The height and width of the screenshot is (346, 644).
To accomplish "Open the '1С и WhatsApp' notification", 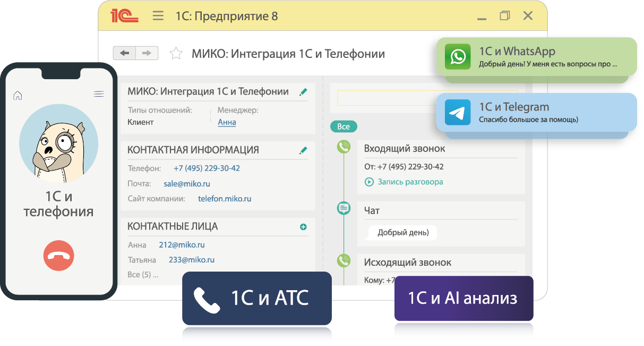I will tap(536, 56).
